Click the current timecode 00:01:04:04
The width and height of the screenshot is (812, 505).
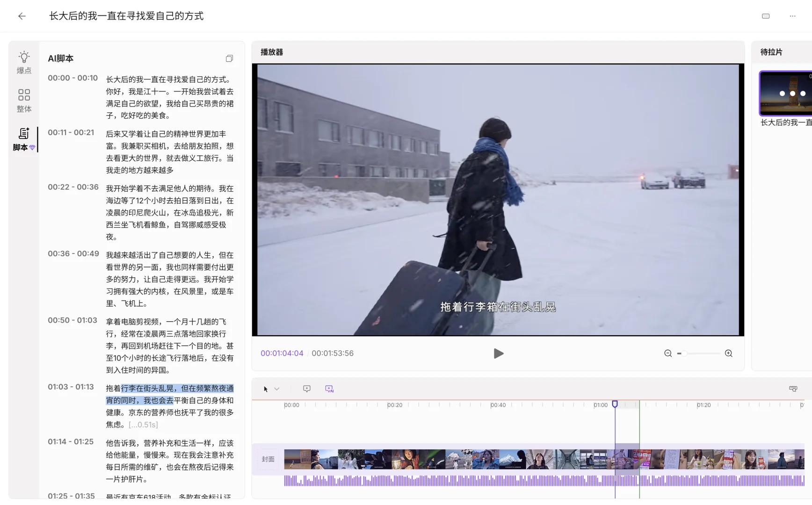coord(282,353)
